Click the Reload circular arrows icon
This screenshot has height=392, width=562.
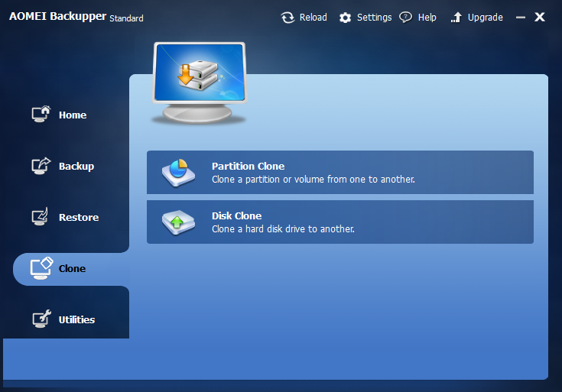[x=287, y=18]
